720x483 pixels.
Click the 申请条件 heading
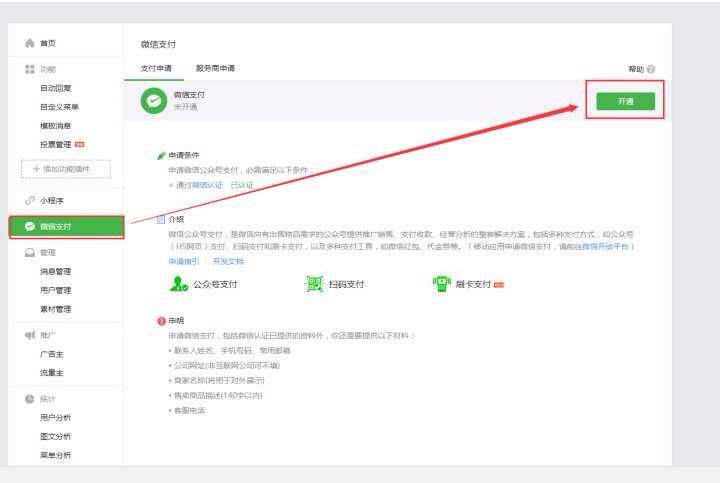click(184, 156)
